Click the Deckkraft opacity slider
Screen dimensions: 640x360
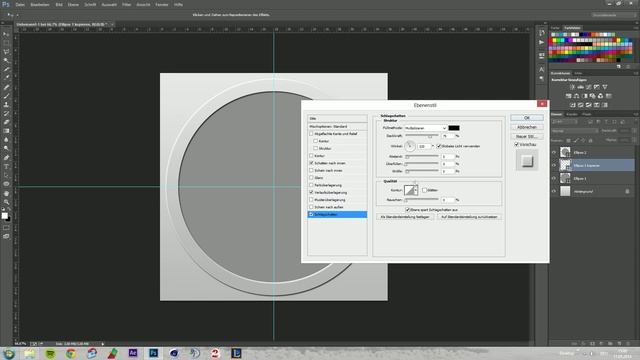[x=422, y=136]
